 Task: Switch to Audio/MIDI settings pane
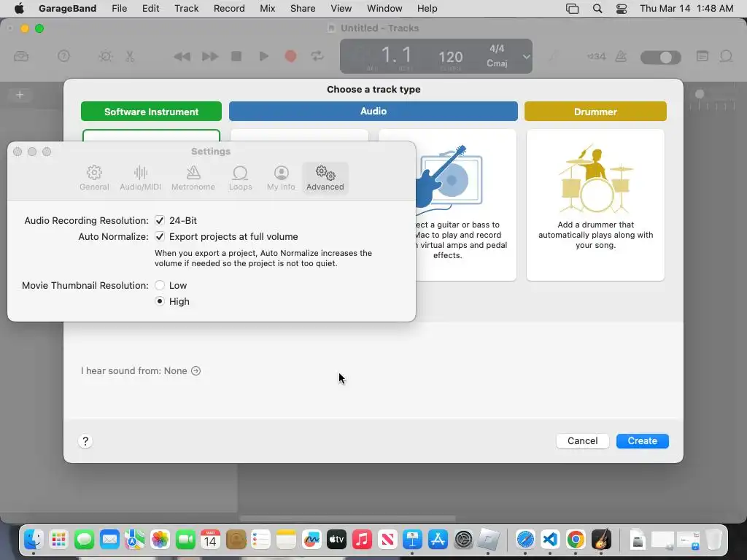pyautogui.click(x=141, y=178)
